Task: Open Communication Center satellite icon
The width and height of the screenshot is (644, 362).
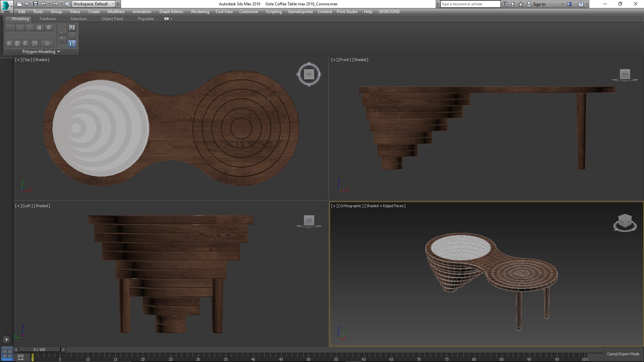Action: click(x=513, y=4)
